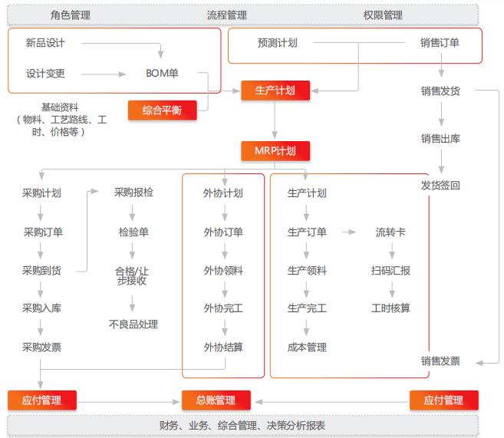
Task: Open the orange 总账管理 button
Action: tap(216, 400)
